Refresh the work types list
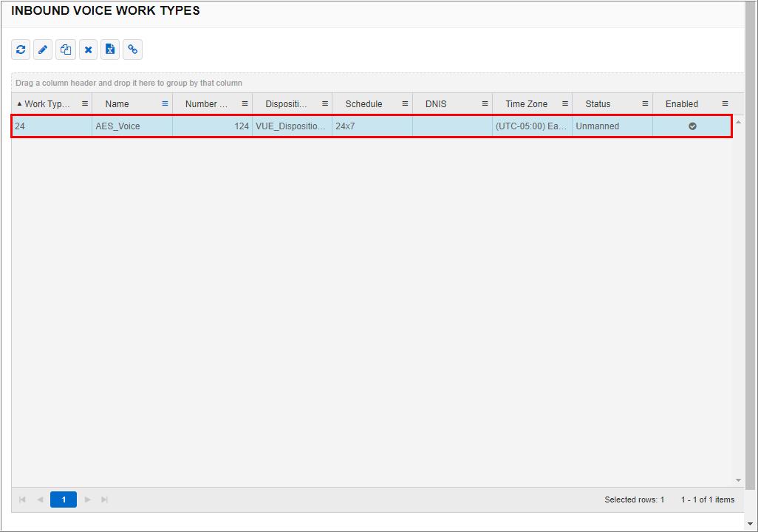758x532 pixels. pyautogui.click(x=20, y=50)
